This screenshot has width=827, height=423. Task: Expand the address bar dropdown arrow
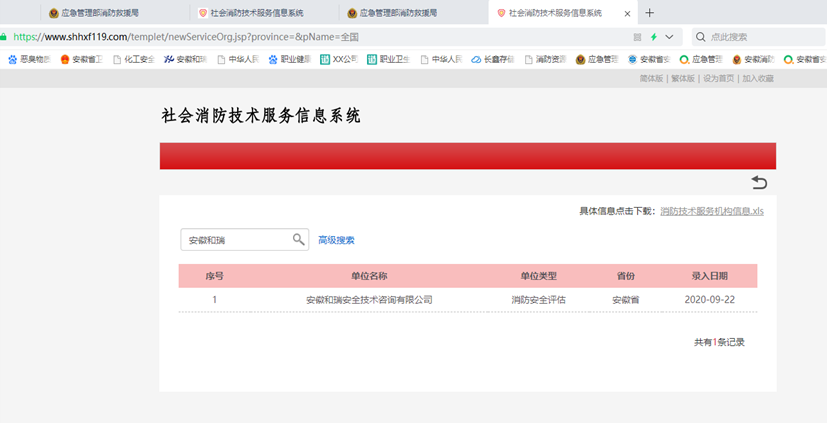pyautogui.click(x=669, y=37)
